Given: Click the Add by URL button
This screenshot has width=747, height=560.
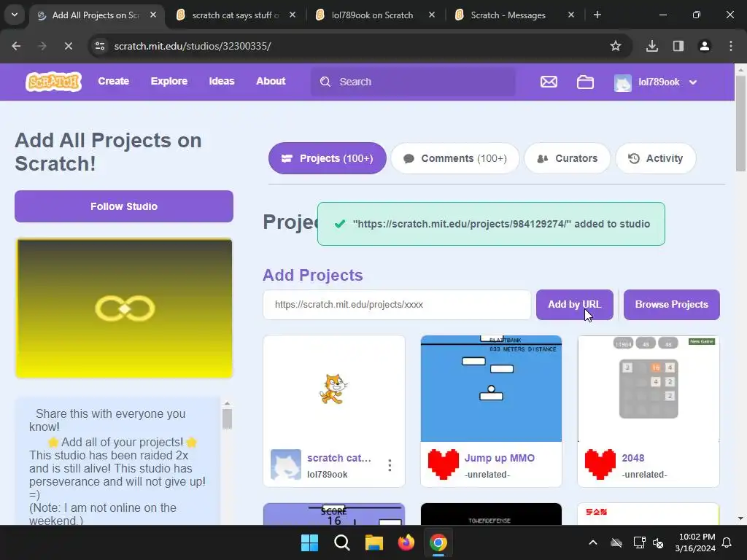Looking at the screenshot, I should pyautogui.click(x=575, y=304).
